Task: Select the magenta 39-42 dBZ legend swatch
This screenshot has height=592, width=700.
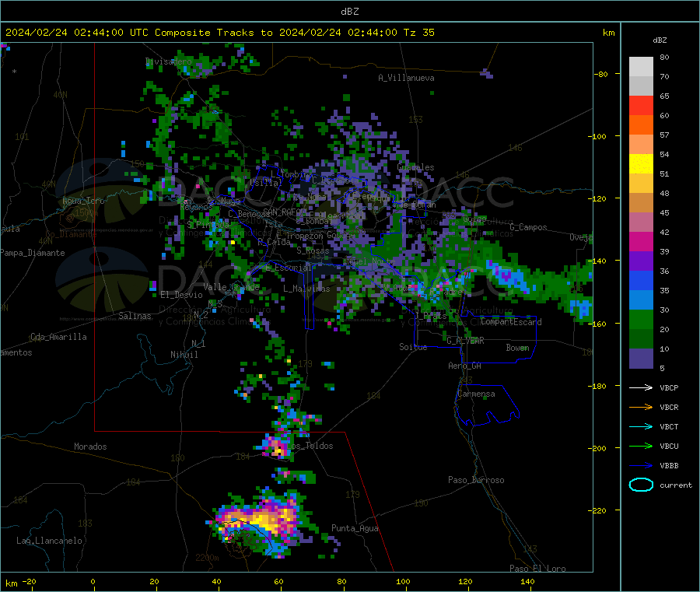Action: 641,241
